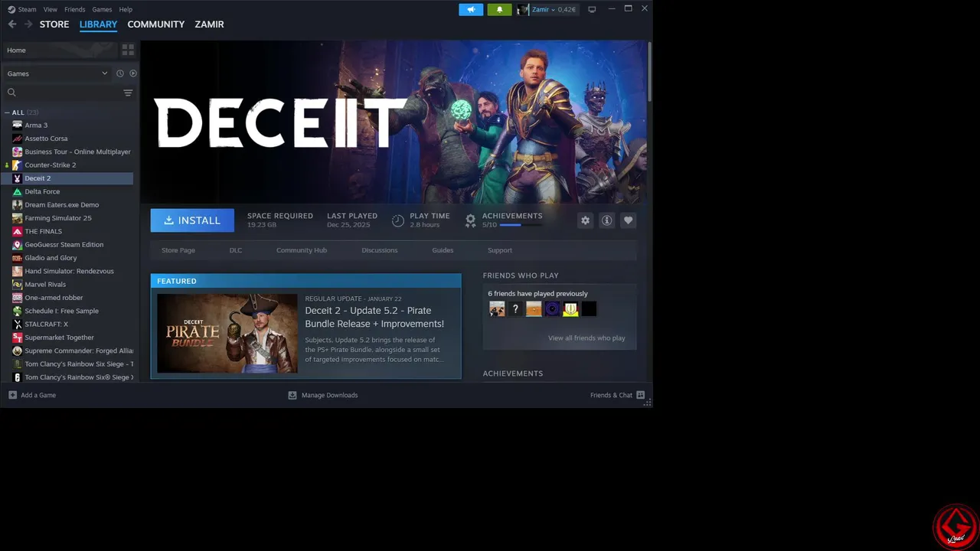Click the recent activity clock icon

coord(119,73)
